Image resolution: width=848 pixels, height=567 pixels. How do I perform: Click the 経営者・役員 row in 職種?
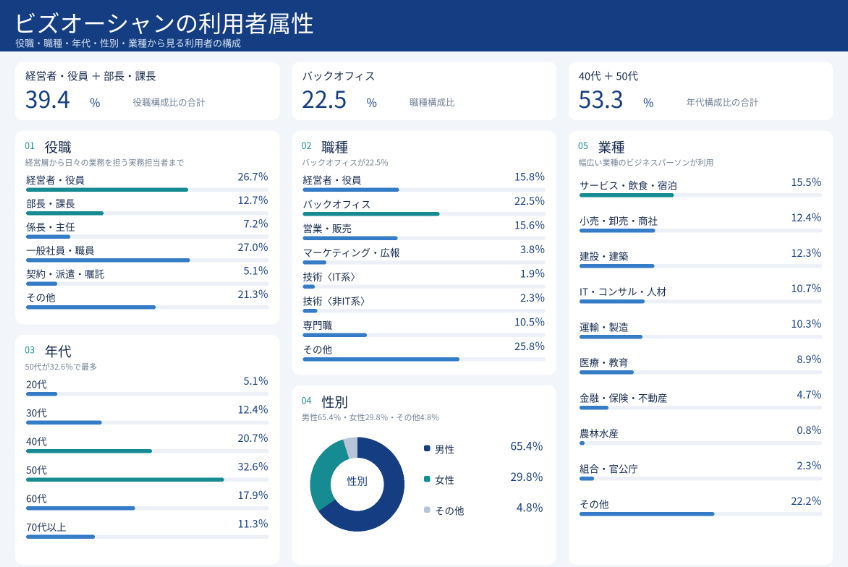(x=424, y=182)
